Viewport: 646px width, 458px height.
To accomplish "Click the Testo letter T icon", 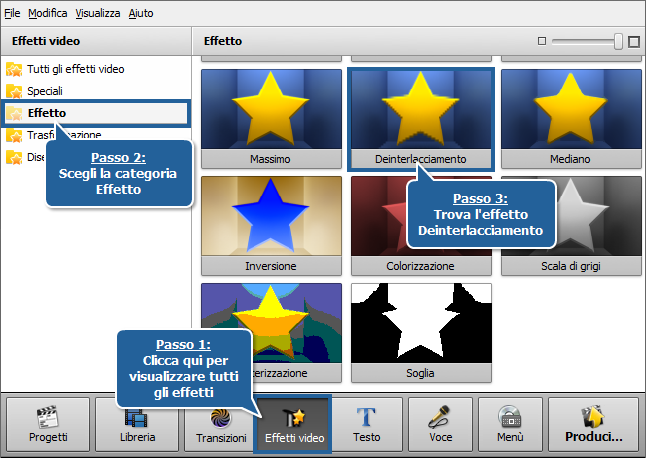I will 366,417.
